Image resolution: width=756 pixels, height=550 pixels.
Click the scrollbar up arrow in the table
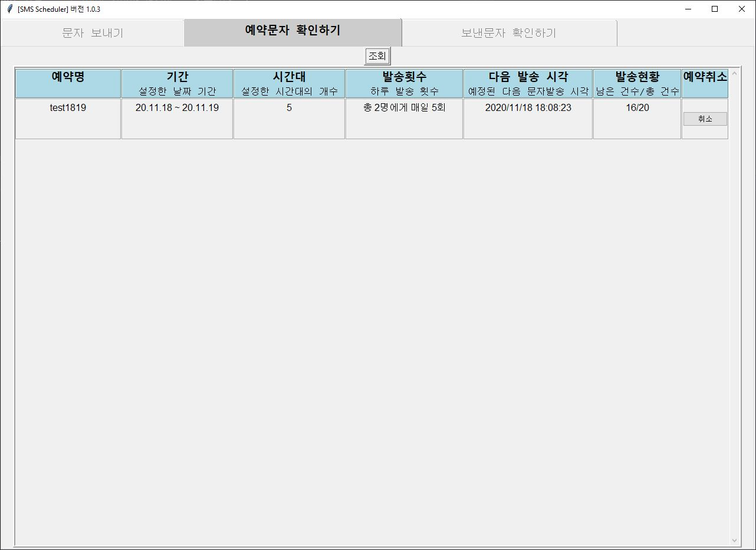[734, 74]
